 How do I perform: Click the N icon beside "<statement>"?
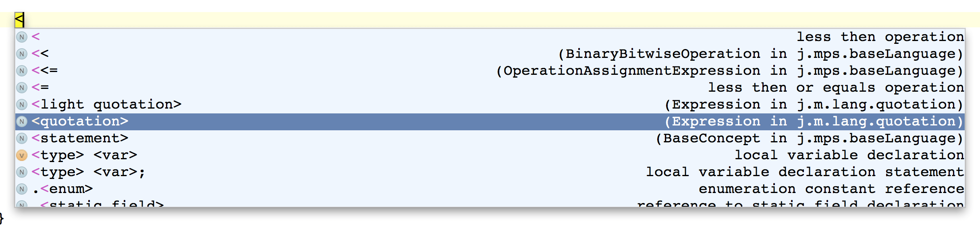(22, 138)
